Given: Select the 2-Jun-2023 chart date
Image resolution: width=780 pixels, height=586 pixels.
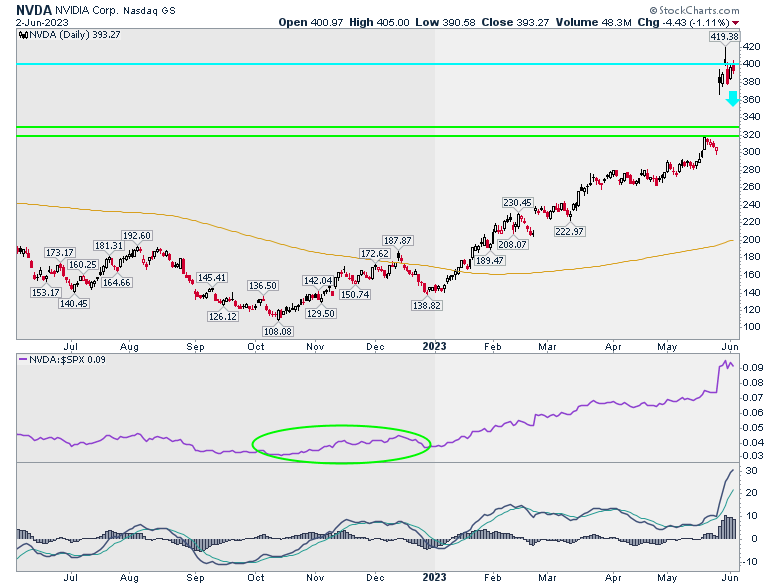Looking at the screenshot, I should click(x=42, y=22).
